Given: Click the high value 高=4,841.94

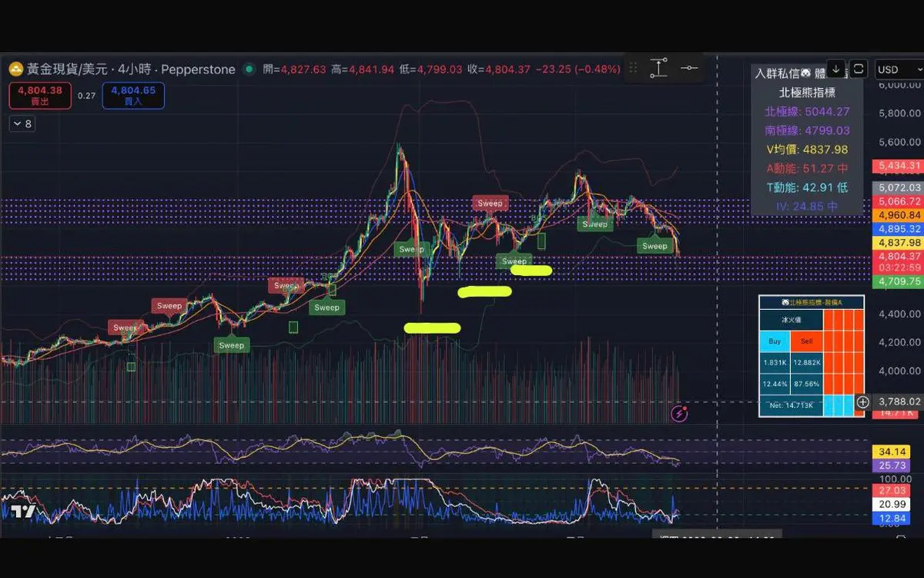Looking at the screenshot, I should (362, 69).
